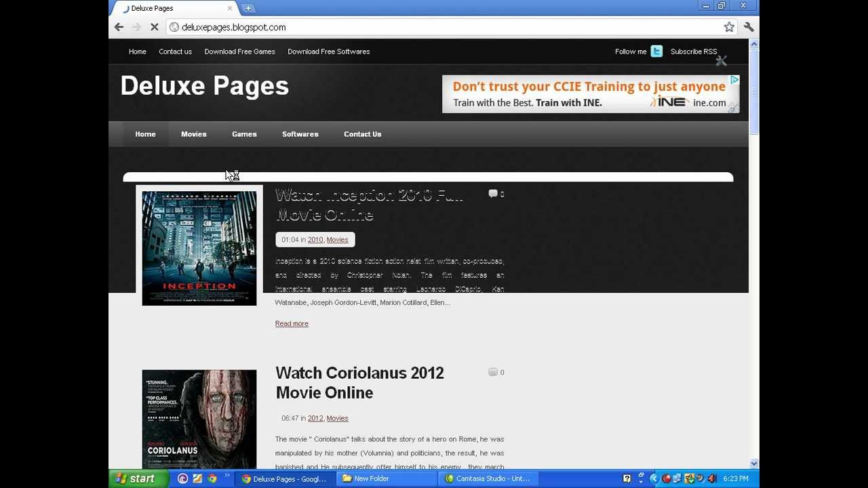Stop page loading with X button
This screenshot has height=488, width=868.
coord(154,27)
